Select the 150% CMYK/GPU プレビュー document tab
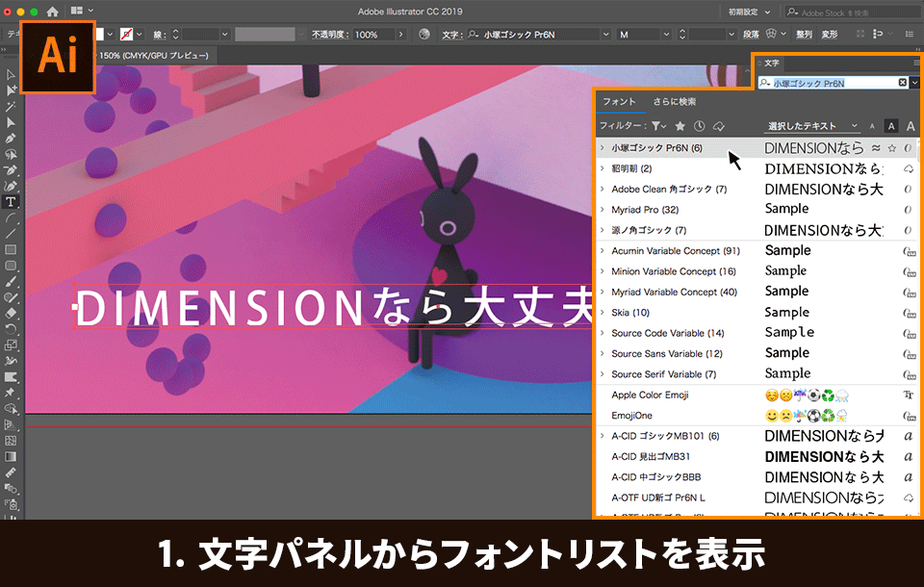Viewport: 924px width, 587px height. pyautogui.click(x=154, y=56)
